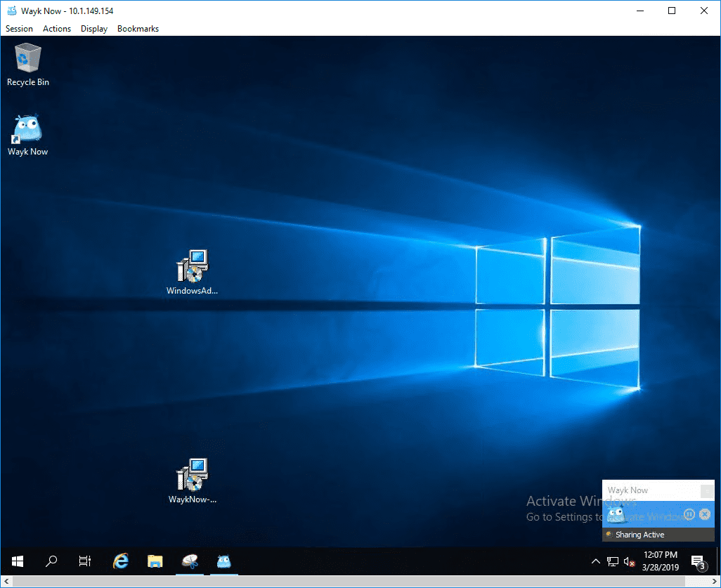Expand the hidden system tray icons chevron
The image size is (721, 588).
(x=595, y=561)
